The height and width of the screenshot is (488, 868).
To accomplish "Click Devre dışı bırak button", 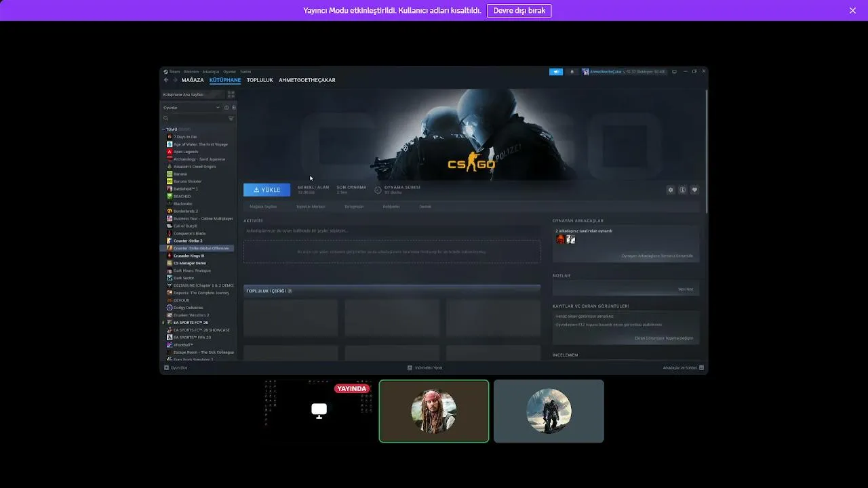I will coord(519,11).
